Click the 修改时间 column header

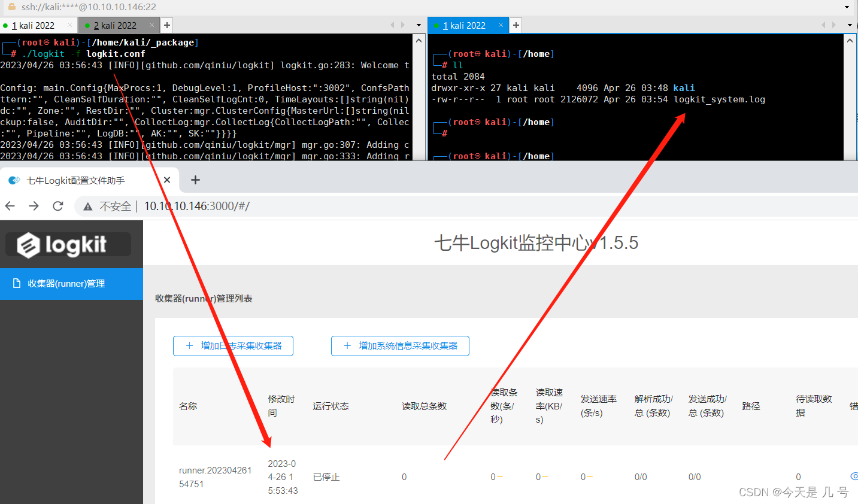pyautogui.click(x=281, y=406)
